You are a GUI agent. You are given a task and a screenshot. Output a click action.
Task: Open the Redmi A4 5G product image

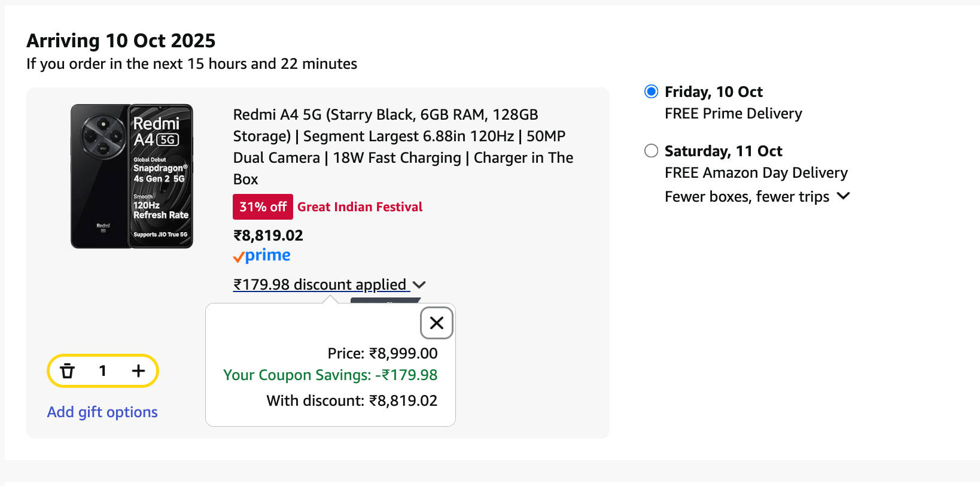tap(132, 176)
